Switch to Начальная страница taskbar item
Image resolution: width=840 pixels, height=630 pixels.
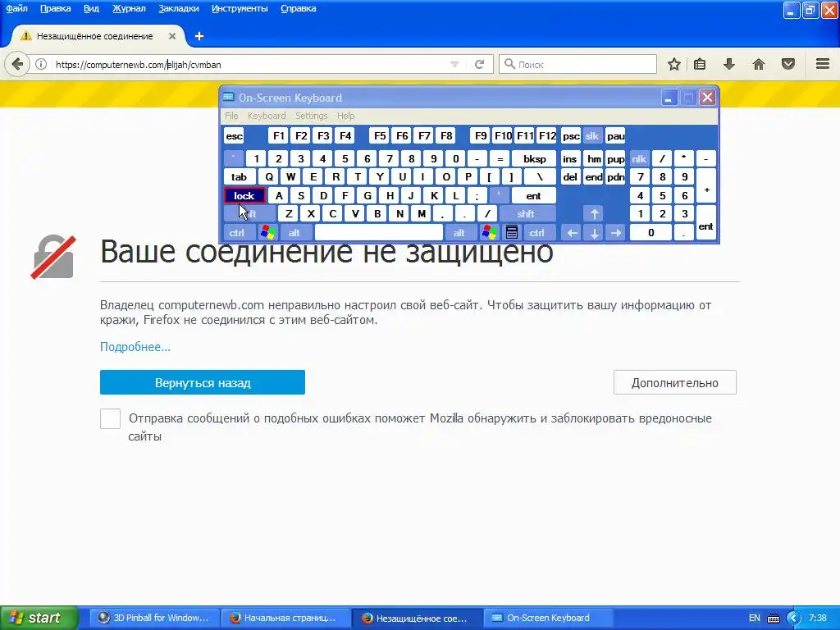285,619
